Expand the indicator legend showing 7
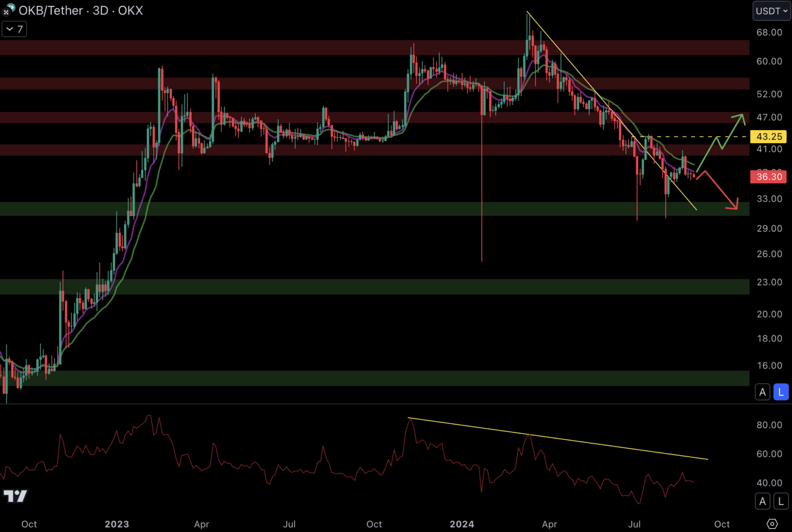Image resolution: width=792 pixels, height=532 pixels. click(14, 29)
